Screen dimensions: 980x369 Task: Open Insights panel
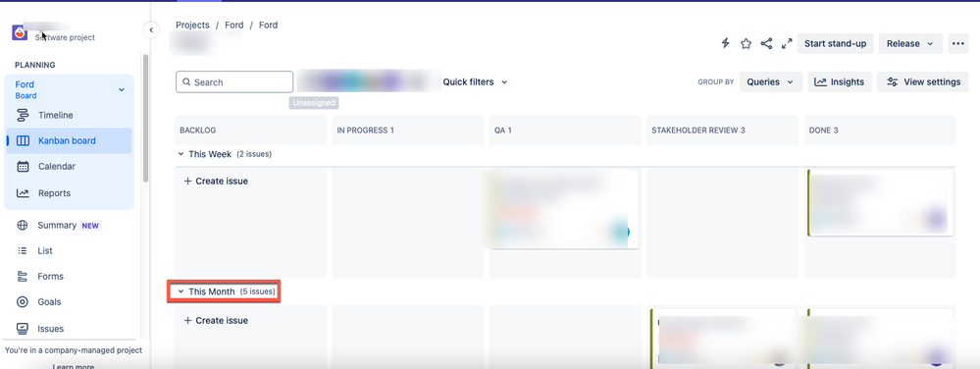[x=840, y=81]
